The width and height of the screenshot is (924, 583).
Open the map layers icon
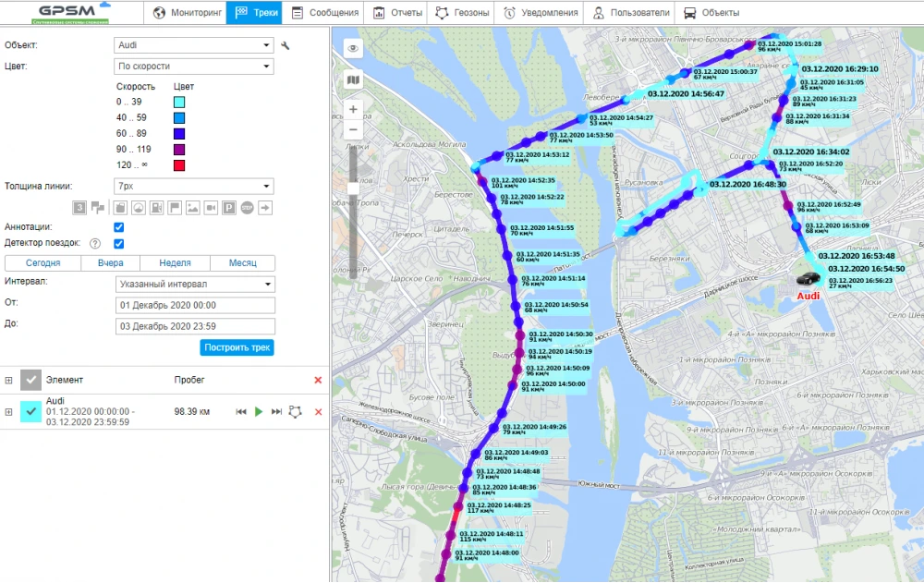click(x=352, y=80)
